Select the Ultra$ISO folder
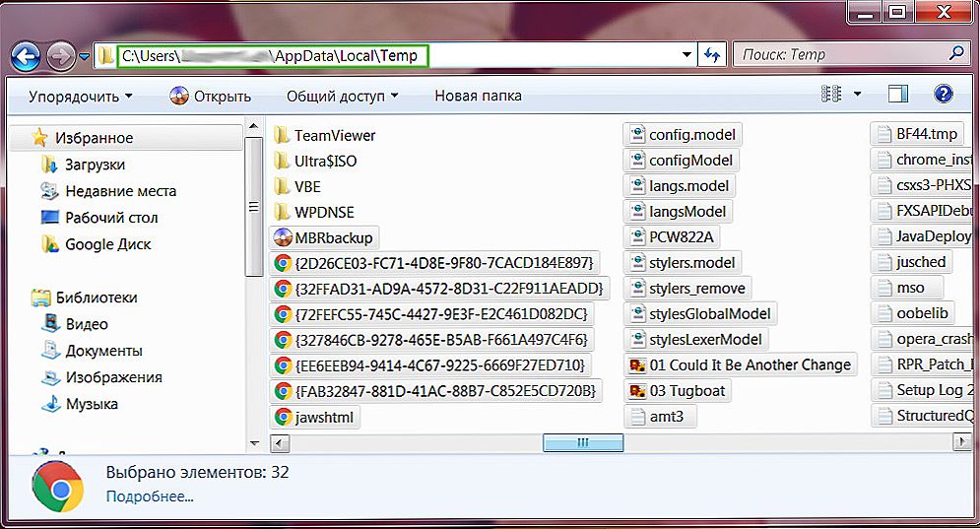980x529 pixels. pyautogui.click(x=315, y=161)
